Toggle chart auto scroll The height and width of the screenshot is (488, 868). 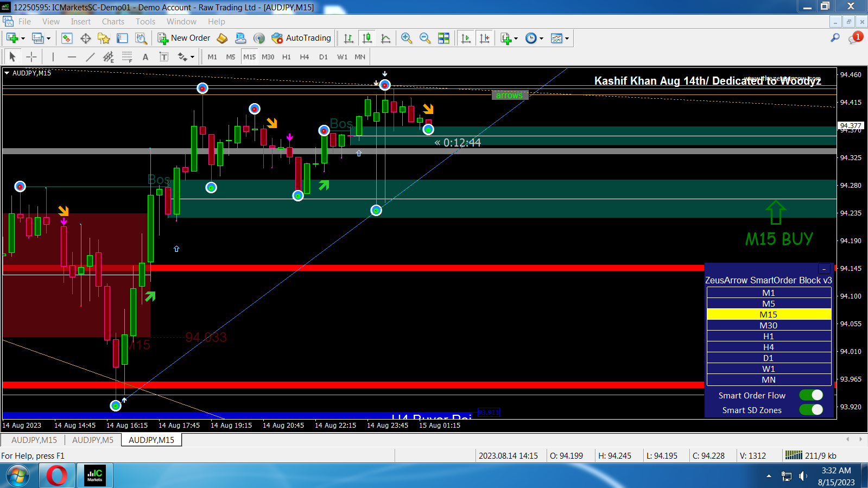tap(466, 38)
